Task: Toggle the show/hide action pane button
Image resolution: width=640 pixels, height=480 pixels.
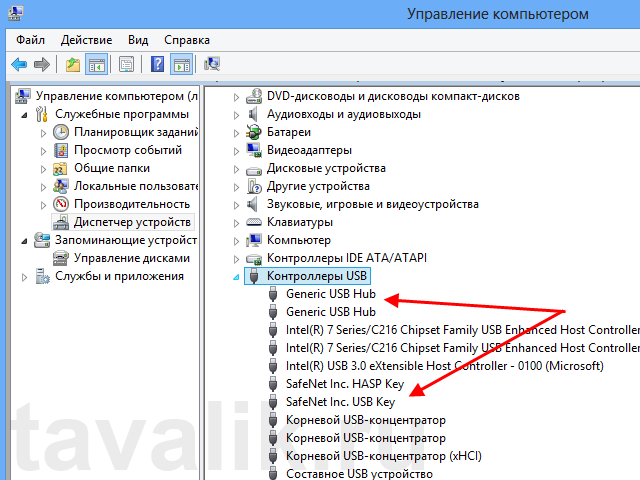Action: [x=181, y=64]
